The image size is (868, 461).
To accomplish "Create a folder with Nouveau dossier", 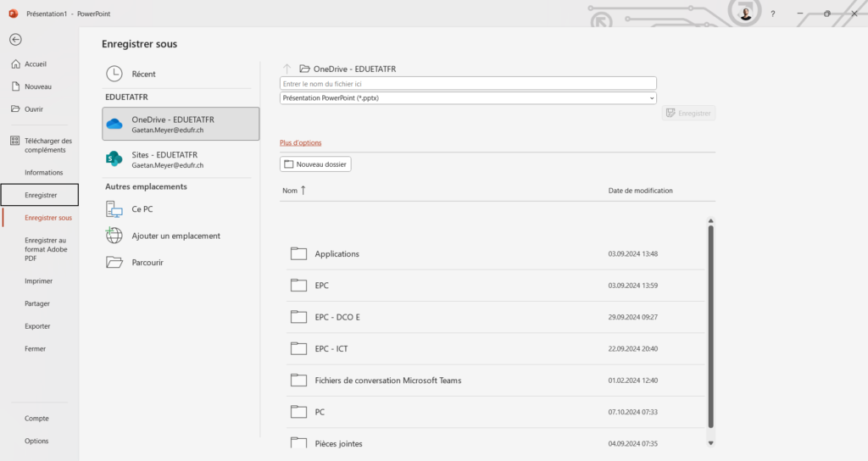I will tap(315, 164).
